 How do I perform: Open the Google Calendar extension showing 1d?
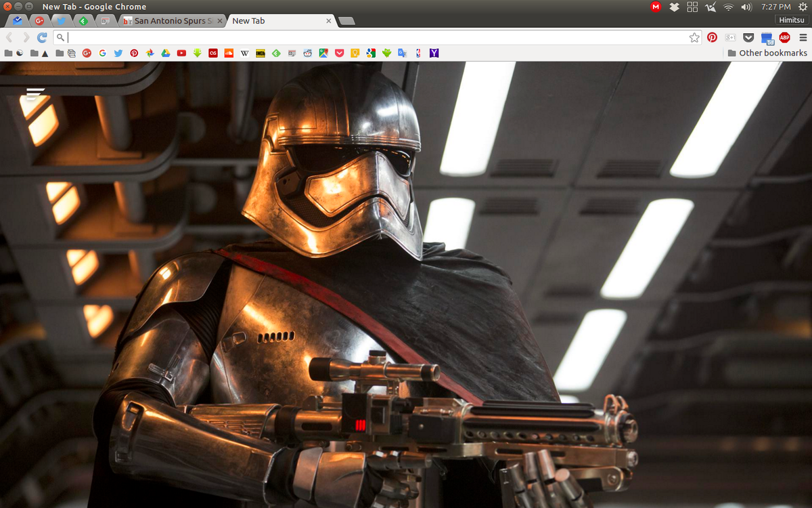pyautogui.click(x=767, y=39)
